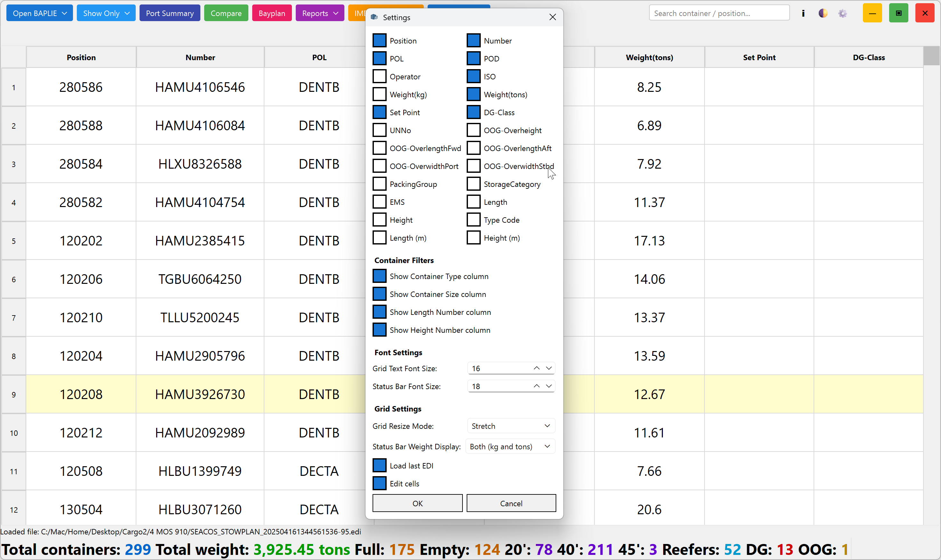Toggle the UNNo checkbox
This screenshot has height=560, width=941.
point(379,130)
